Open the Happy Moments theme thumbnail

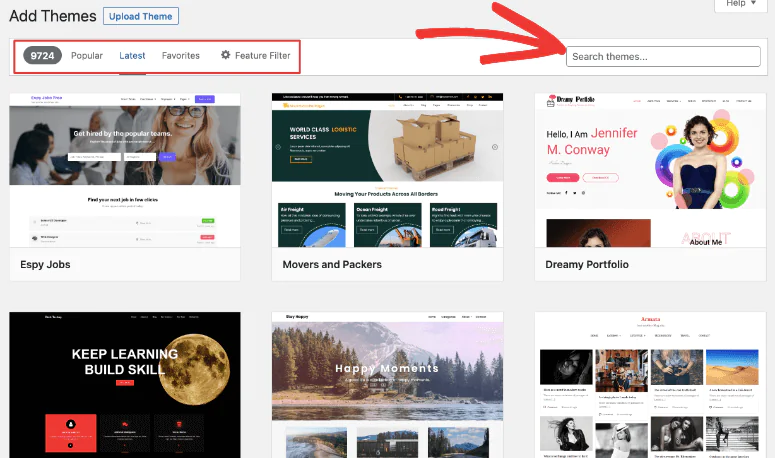(x=388, y=385)
